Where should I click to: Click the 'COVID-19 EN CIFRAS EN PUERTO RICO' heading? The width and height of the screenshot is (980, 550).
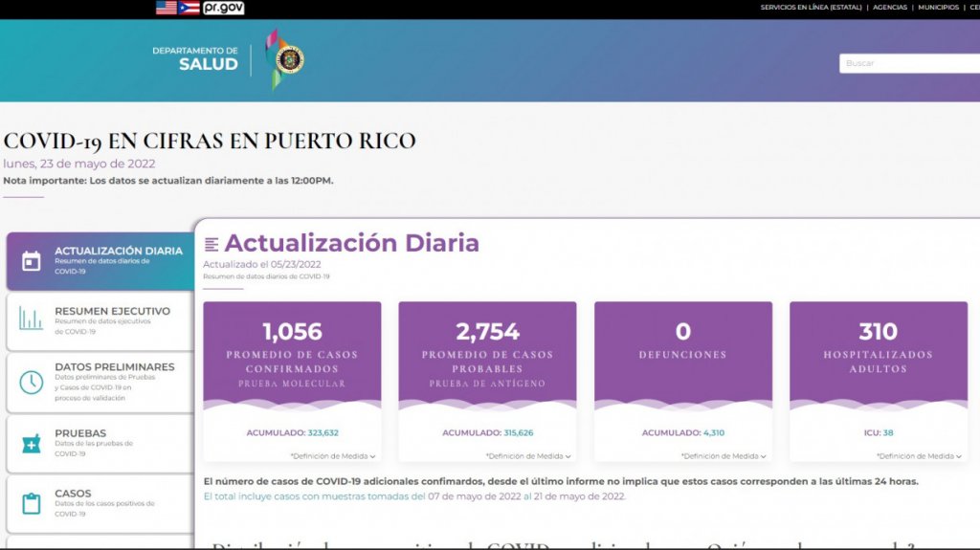[210, 141]
